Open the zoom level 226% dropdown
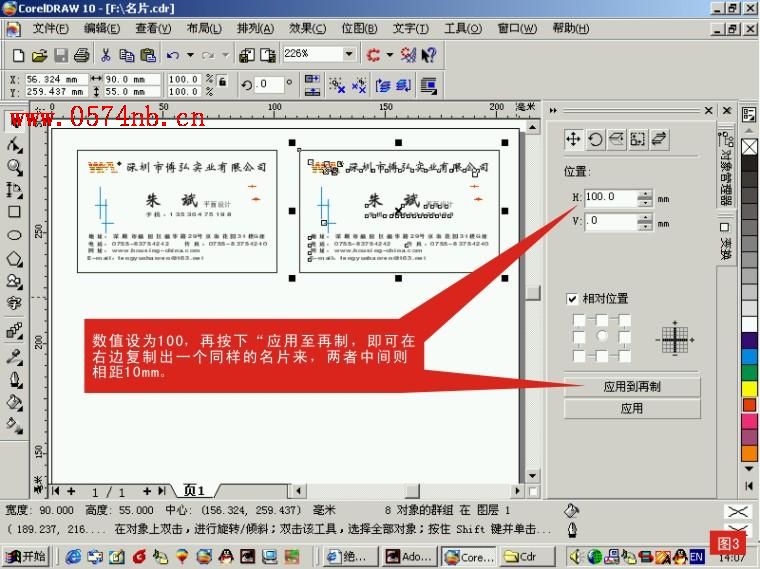 349,54
